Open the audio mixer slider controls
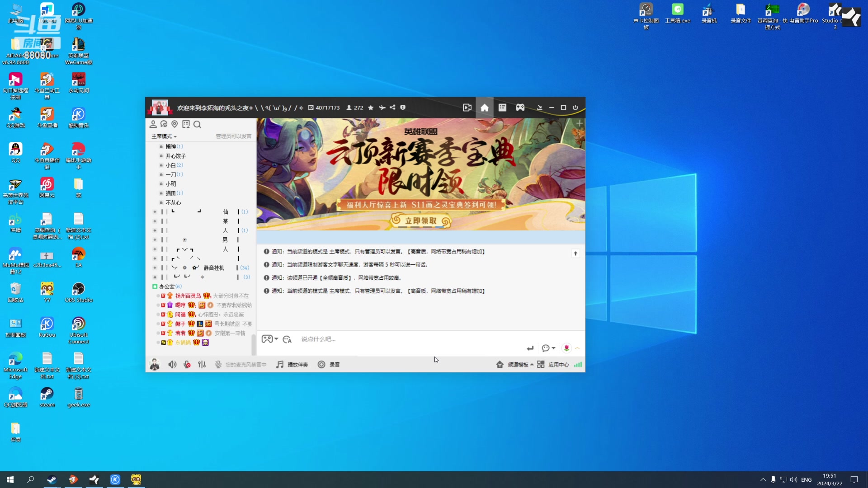 point(202,364)
